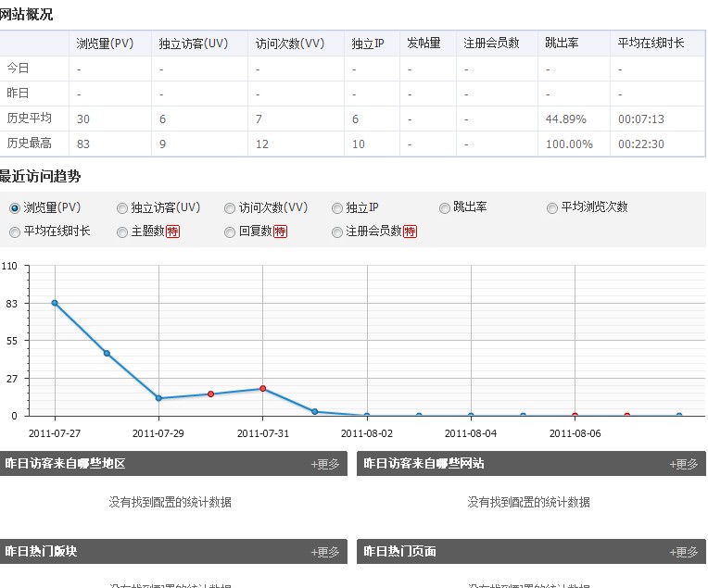Click the red 特 badge beside 注册会员数
The height and width of the screenshot is (588, 708).
click(410, 231)
